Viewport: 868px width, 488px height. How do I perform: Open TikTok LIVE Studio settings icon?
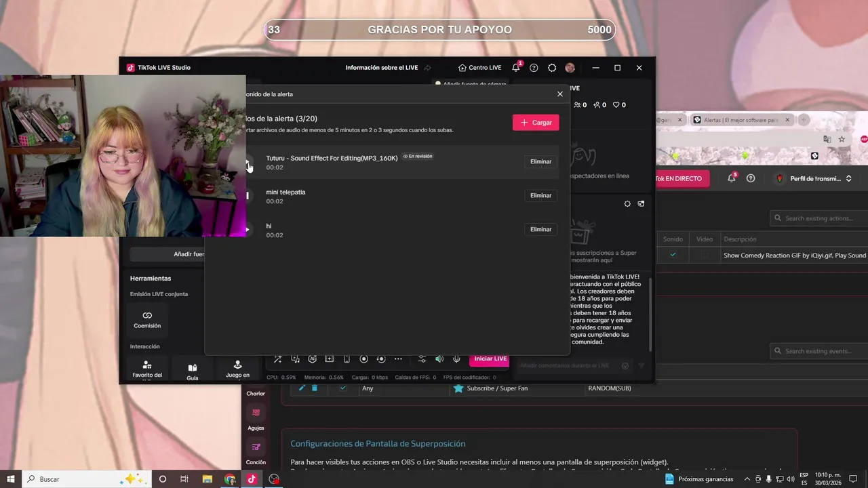point(552,68)
